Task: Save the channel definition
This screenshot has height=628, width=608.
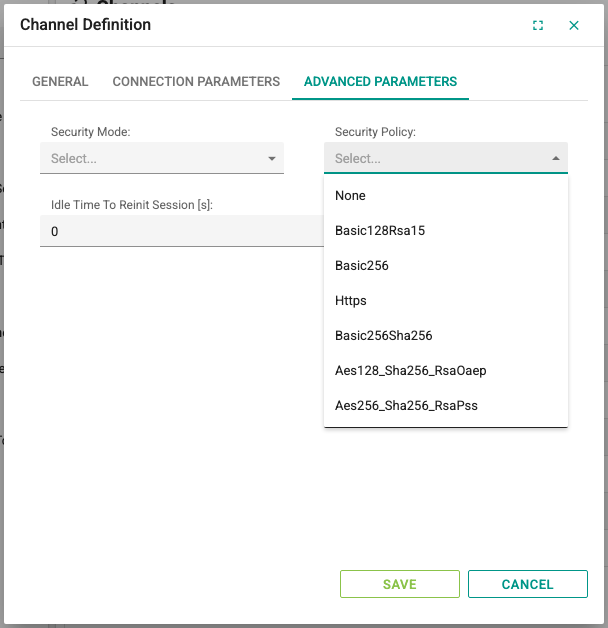Action: tap(400, 584)
